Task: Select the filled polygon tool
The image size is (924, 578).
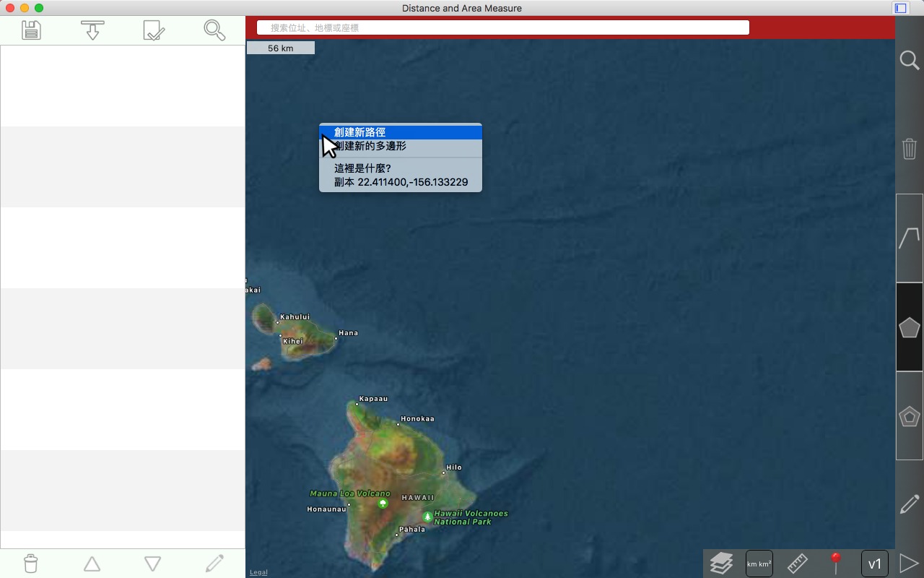Action: pyautogui.click(x=909, y=327)
